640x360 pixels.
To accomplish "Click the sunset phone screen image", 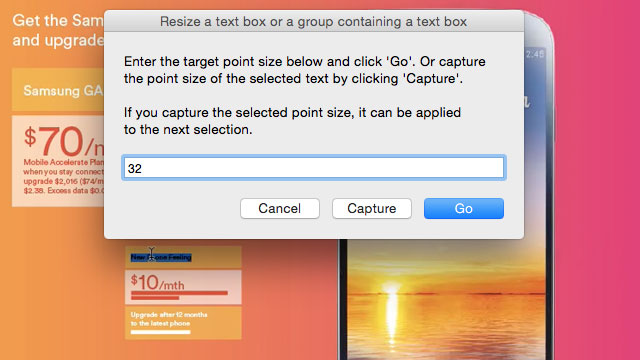I will click(446, 300).
